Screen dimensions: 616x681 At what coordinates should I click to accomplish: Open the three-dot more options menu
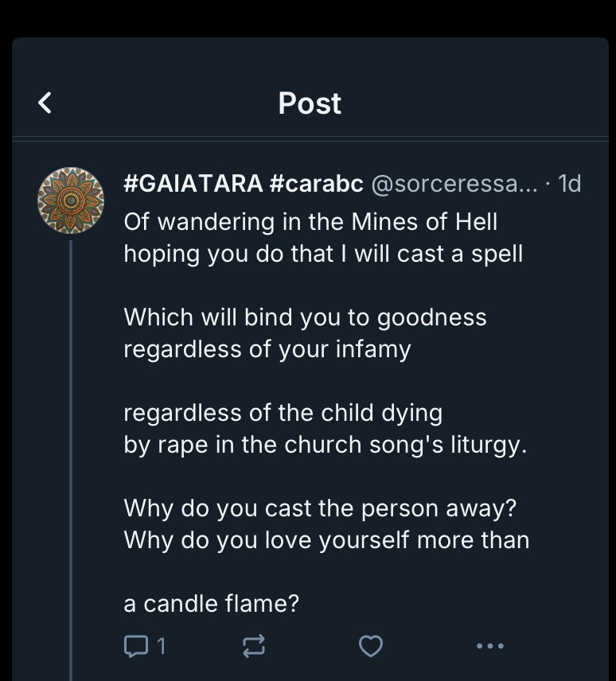[x=489, y=646]
